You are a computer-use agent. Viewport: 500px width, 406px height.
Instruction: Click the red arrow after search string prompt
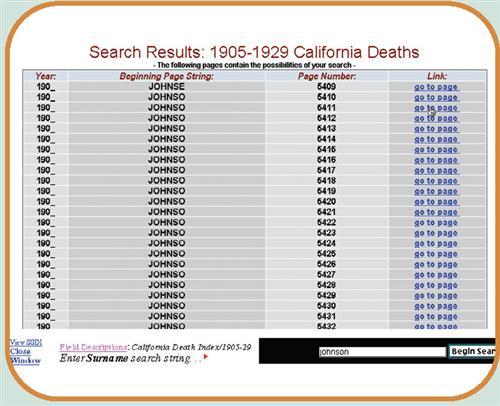tap(205, 357)
